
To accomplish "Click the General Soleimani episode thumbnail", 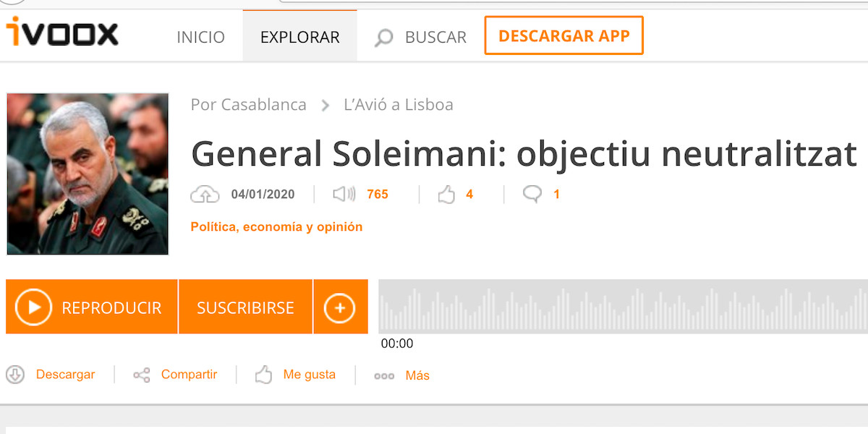I will (x=88, y=174).
